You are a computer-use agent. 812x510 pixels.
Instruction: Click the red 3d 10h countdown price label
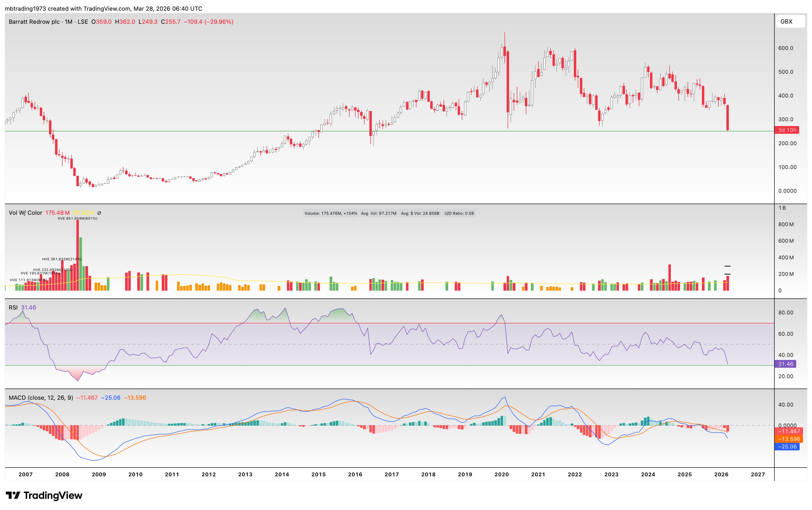pyautogui.click(x=787, y=130)
